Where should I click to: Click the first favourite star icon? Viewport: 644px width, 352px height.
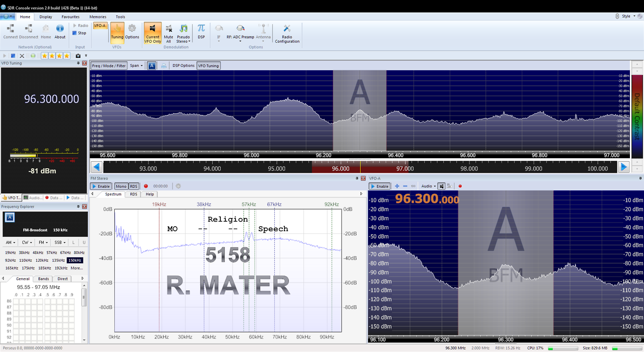[45, 55]
